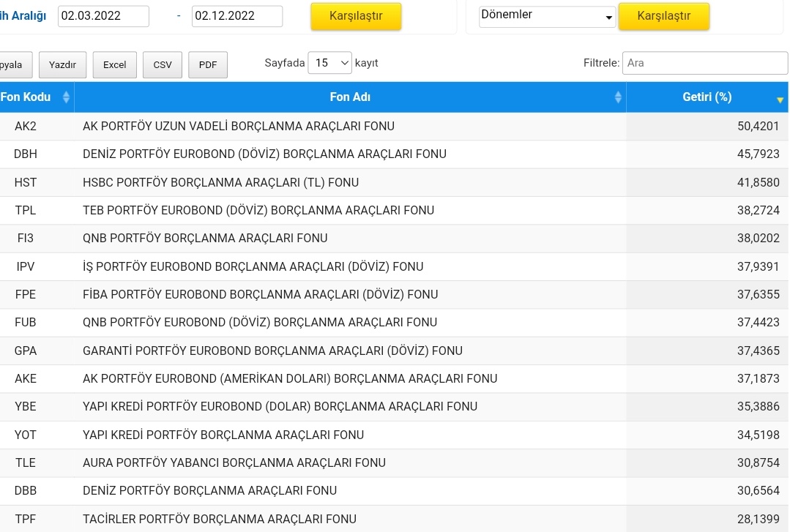Select fund code TPL
Viewport: 790px width, 532px height.
(x=25, y=210)
